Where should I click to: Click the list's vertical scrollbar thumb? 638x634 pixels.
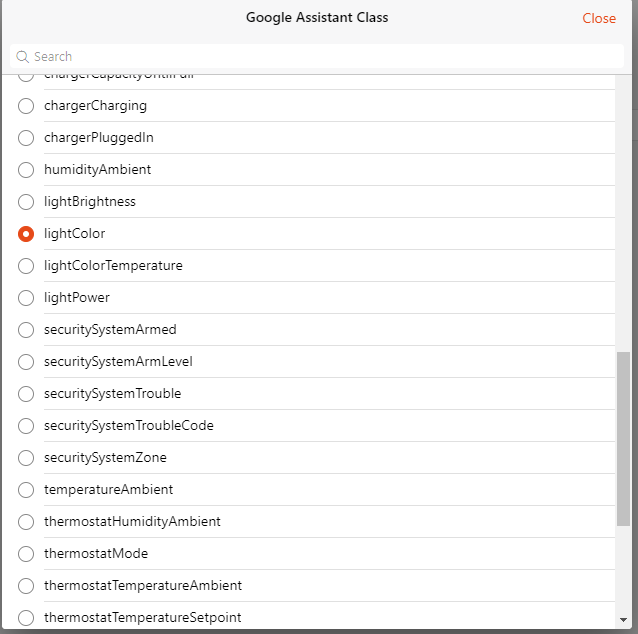[x=623, y=439]
